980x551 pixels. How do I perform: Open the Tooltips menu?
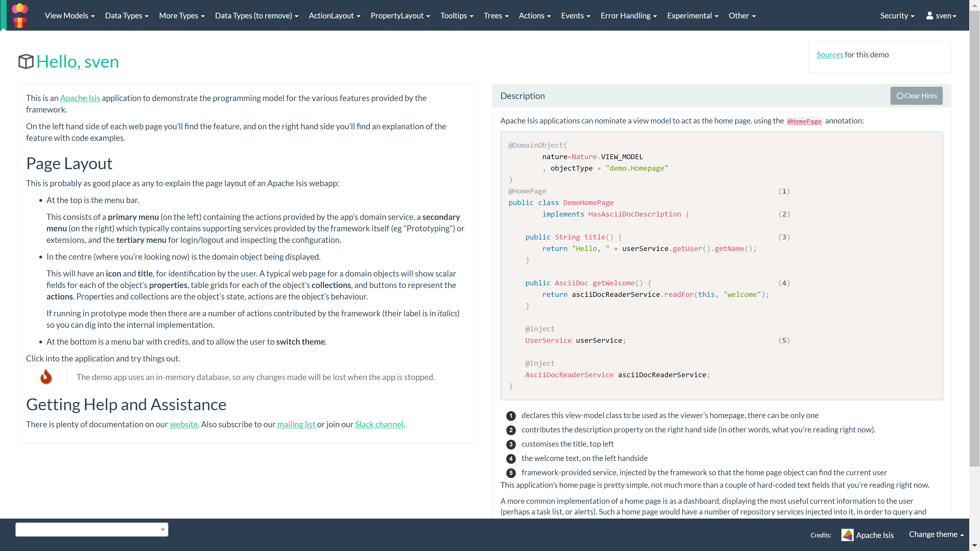[457, 16]
